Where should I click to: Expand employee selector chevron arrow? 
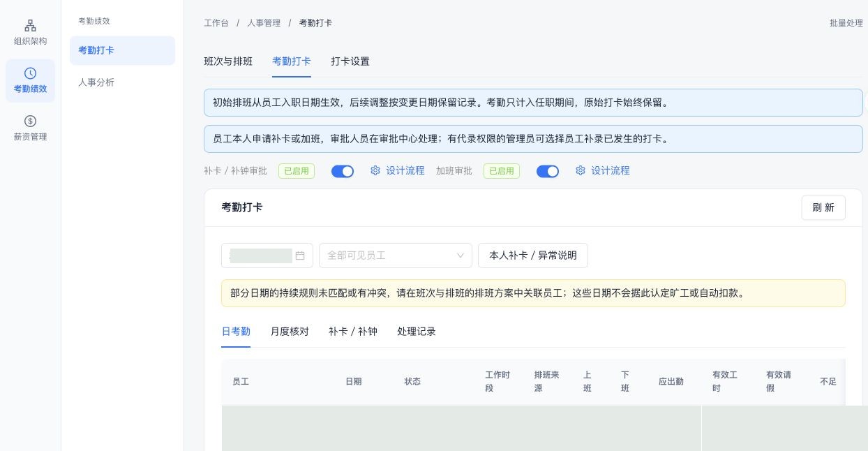461,256
